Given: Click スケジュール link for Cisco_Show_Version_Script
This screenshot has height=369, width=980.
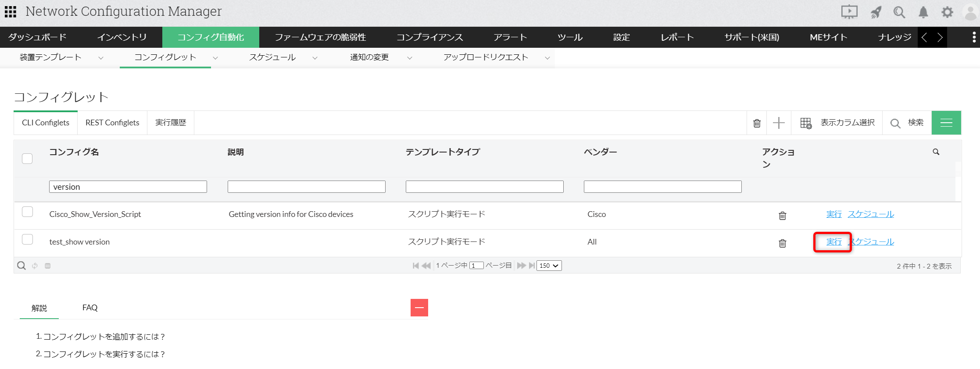Looking at the screenshot, I should pyautogui.click(x=871, y=214).
